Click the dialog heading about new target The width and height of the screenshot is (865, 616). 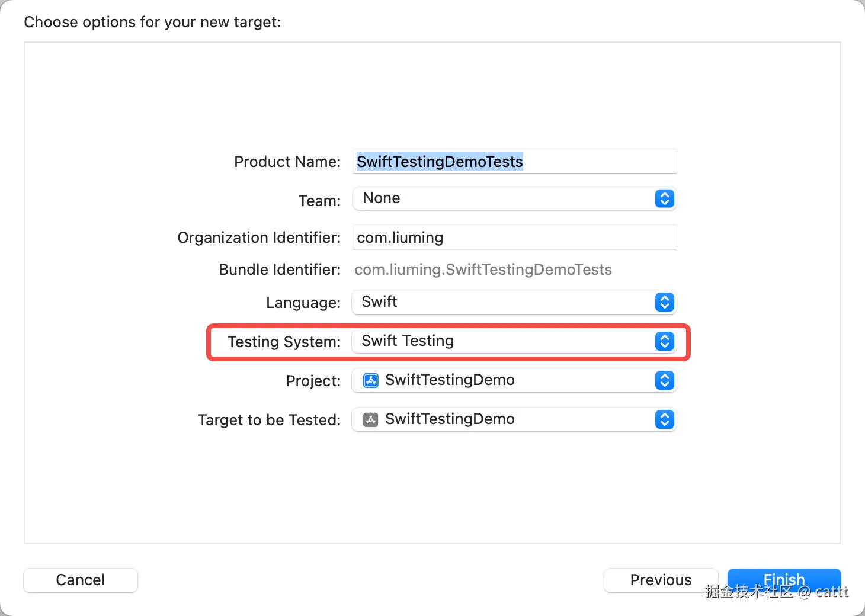pyautogui.click(x=152, y=22)
